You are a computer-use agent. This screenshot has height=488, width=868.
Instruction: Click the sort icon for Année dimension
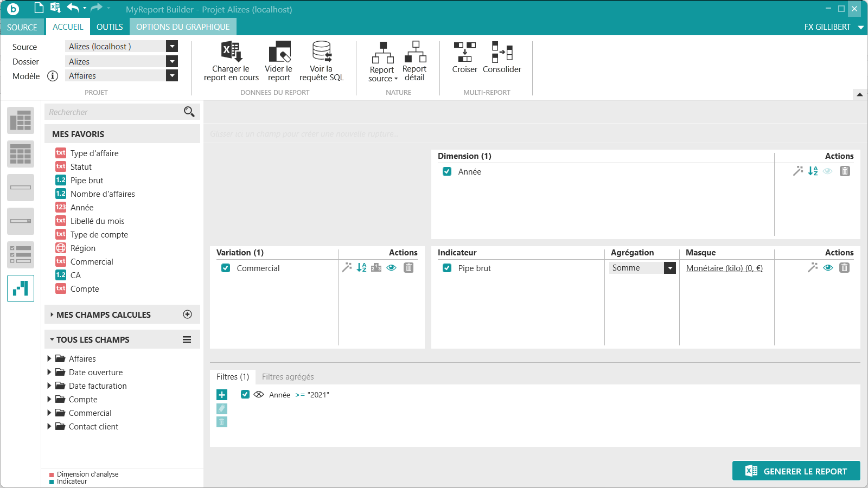(x=813, y=171)
